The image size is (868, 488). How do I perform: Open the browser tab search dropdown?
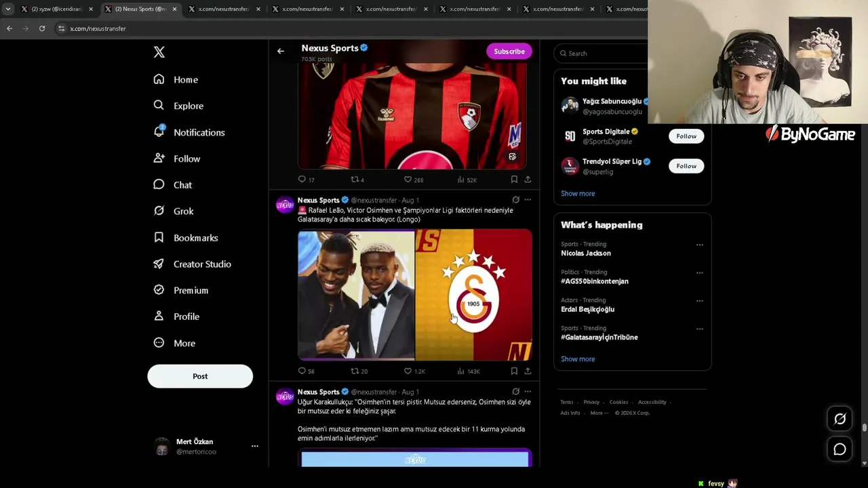coord(8,9)
